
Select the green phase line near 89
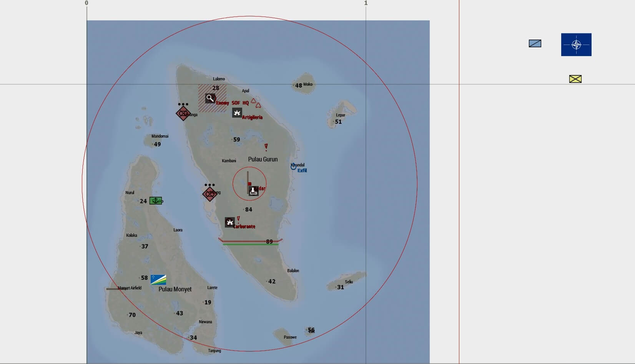(250, 244)
